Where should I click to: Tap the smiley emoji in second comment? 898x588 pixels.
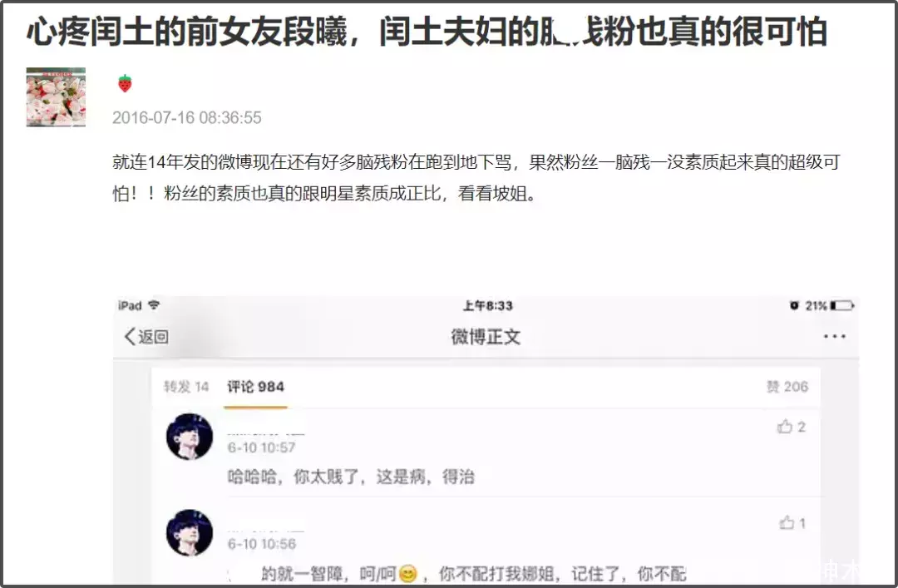pyautogui.click(x=407, y=573)
